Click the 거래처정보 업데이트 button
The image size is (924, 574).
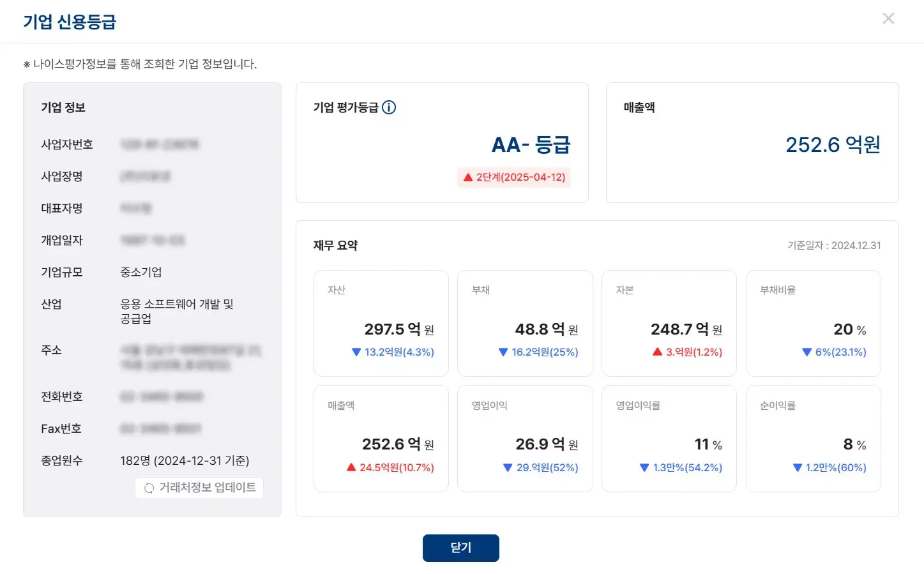tap(199, 487)
